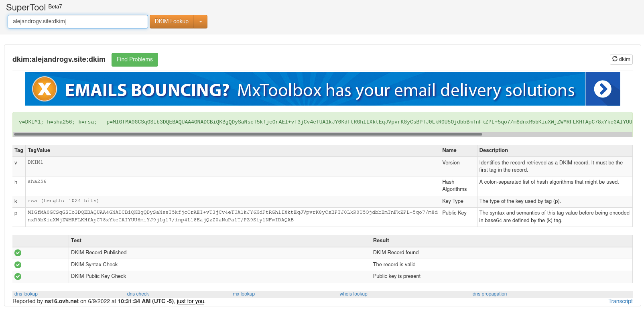
Task: Click the green check for DKIM Syntax Check
Action: click(x=18, y=265)
